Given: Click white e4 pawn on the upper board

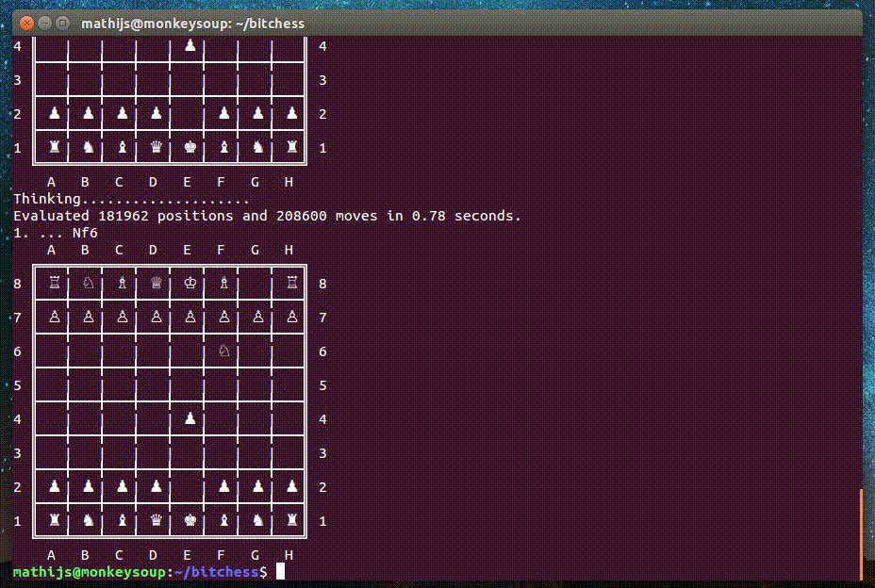Looking at the screenshot, I should click(x=190, y=45).
